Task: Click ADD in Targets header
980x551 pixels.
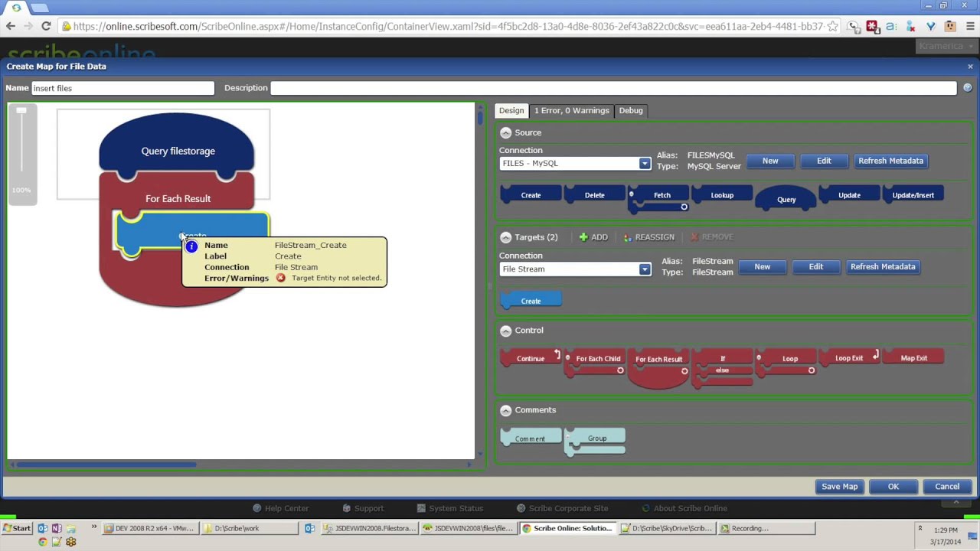Action: [x=594, y=237]
